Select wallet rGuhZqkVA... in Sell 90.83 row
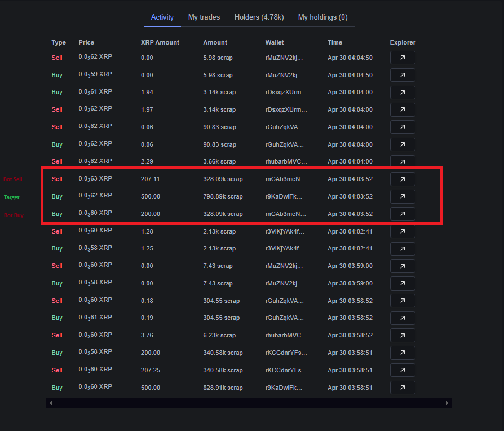 (x=285, y=127)
